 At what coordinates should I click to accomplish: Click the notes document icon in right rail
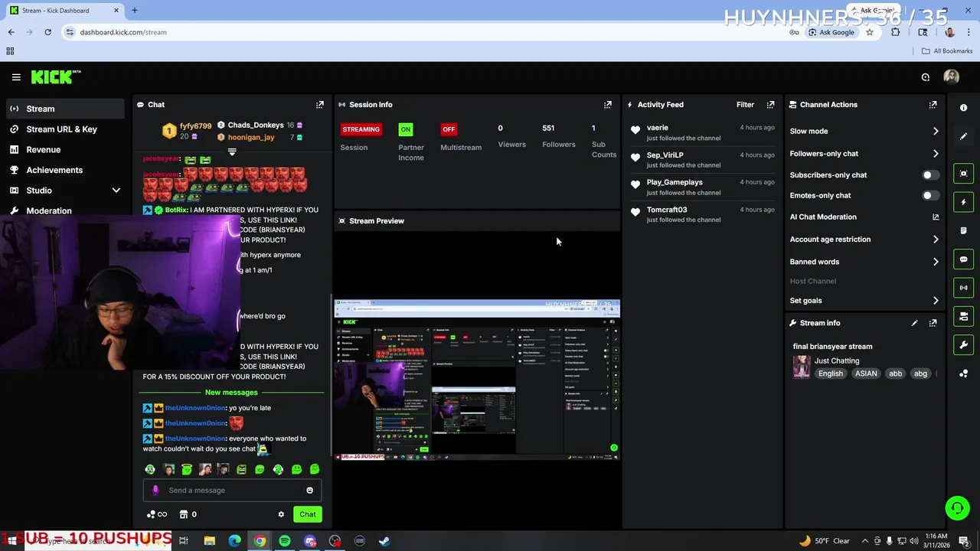point(963,230)
